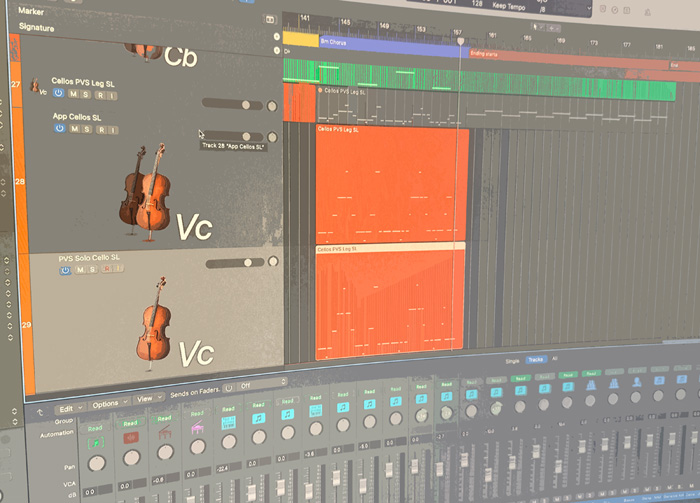Image resolution: width=700 pixels, height=503 pixels.
Task: Solo the PVS Solo Cello SL track
Action: click(x=93, y=270)
